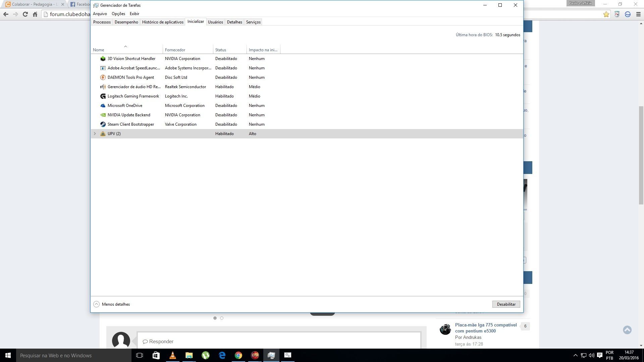
Task: Expand the UPV (2) group
Action: (95, 134)
